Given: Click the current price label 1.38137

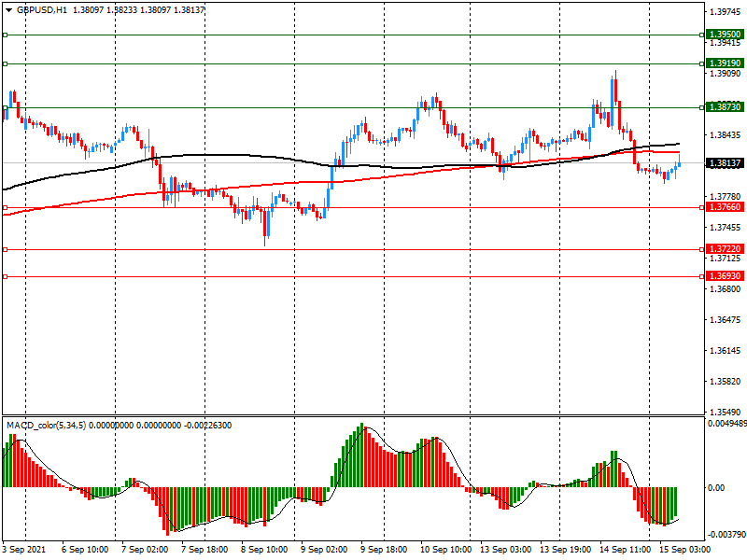Looking at the screenshot, I should click(x=726, y=163).
